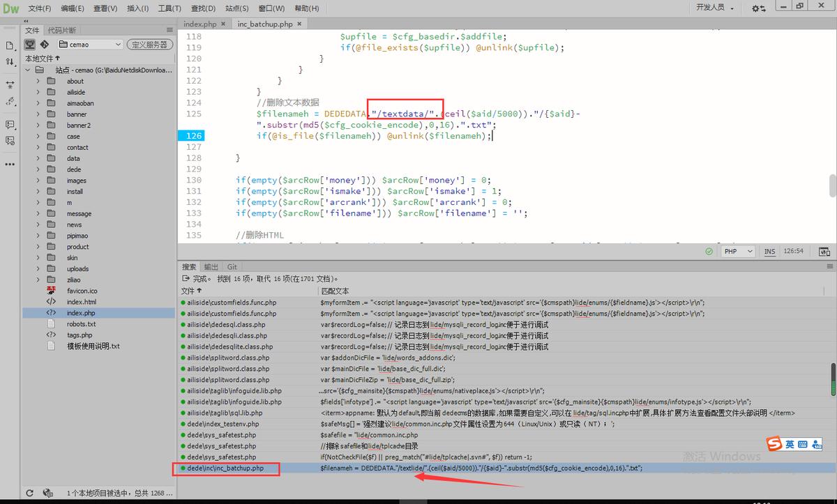Open the Files panel options menu icon
The height and width of the screenshot is (504, 837).
(x=169, y=30)
